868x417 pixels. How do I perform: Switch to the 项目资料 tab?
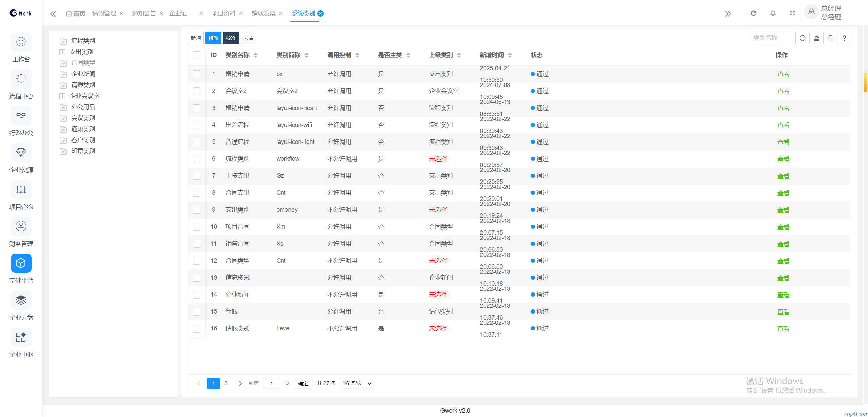223,13
